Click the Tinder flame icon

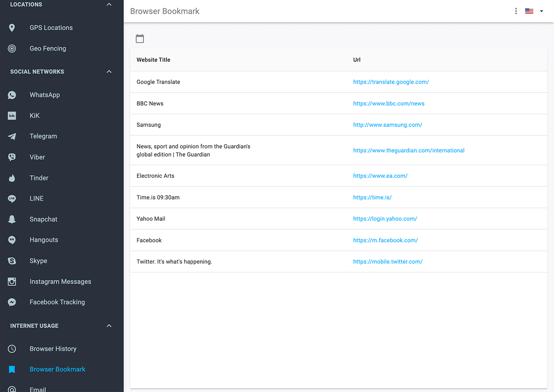[x=12, y=178]
